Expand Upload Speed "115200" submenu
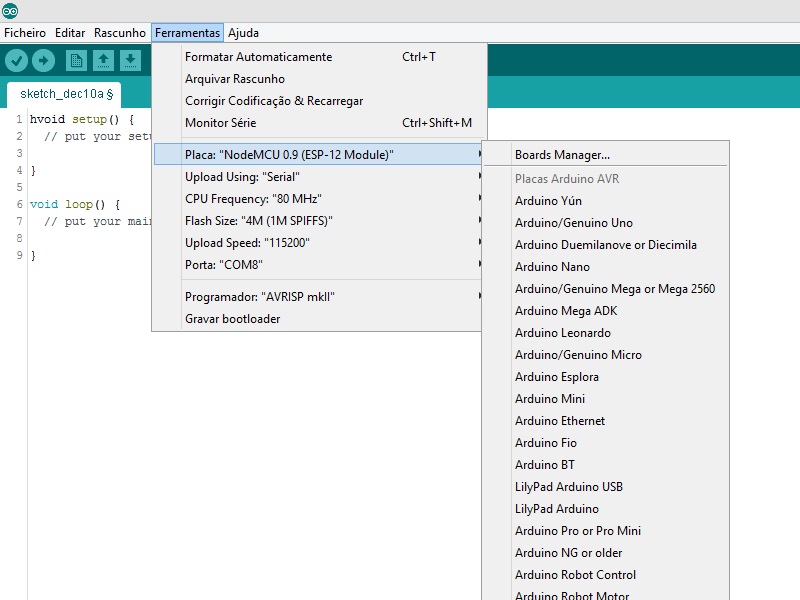Image resolution: width=800 pixels, height=600 pixels. (318, 242)
